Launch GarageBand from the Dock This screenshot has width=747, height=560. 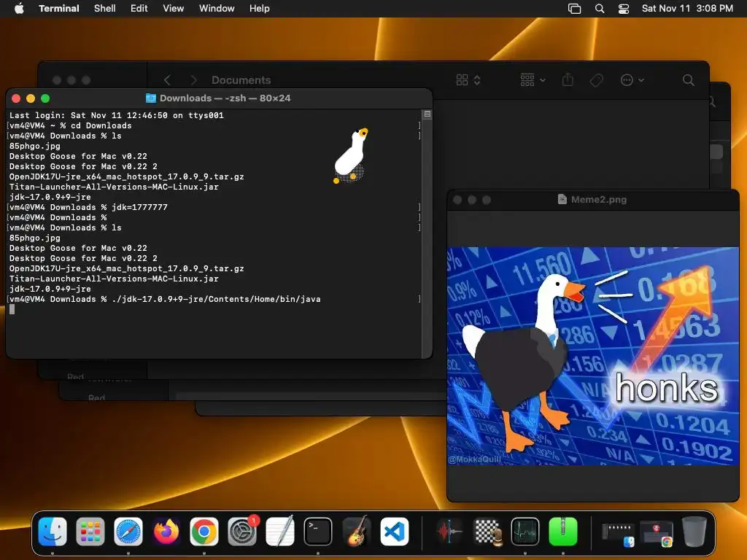point(356,532)
